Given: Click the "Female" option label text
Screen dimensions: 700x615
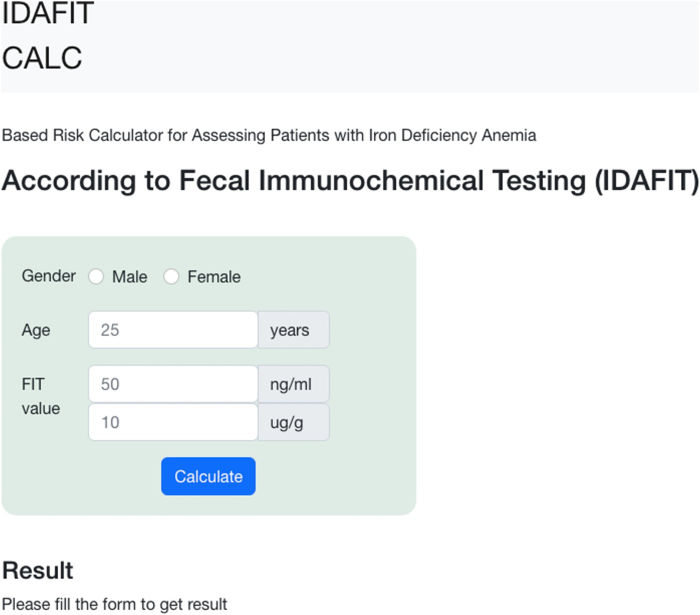Looking at the screenshot, I should click(x=214, y=277).
